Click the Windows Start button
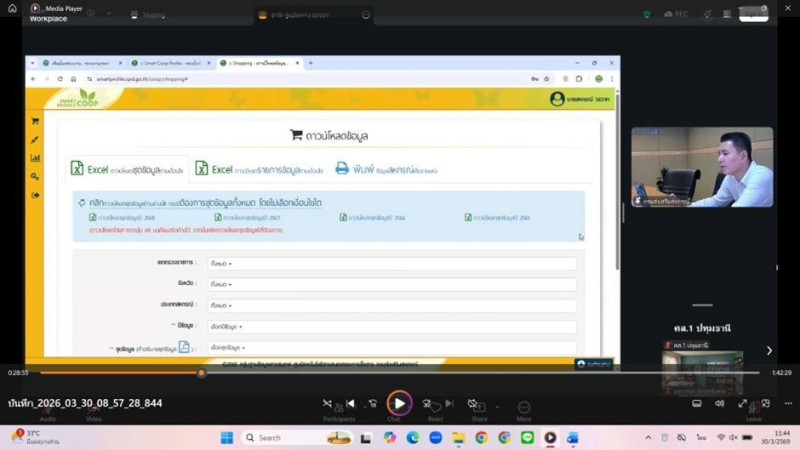Screen dimensions: 800x450 point(226,438)
